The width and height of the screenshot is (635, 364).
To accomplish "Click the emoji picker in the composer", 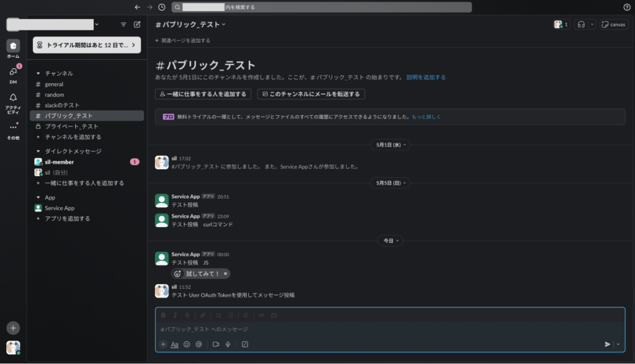I will 187,344.
